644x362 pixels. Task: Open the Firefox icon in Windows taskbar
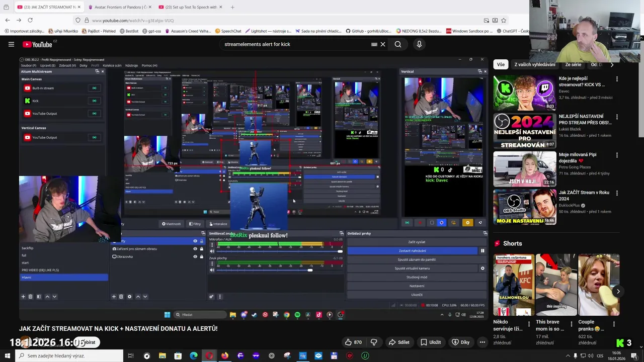click(x=224, y=356)
